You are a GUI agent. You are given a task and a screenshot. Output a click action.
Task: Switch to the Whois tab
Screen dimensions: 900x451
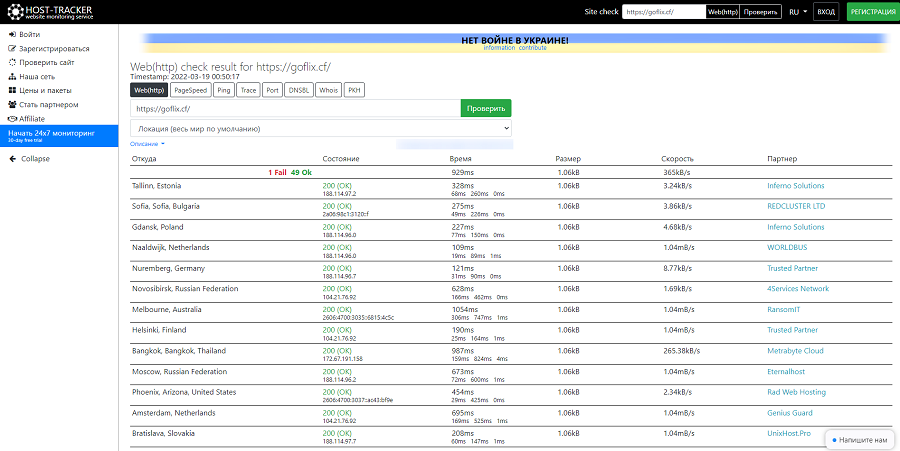pos(328,90)
